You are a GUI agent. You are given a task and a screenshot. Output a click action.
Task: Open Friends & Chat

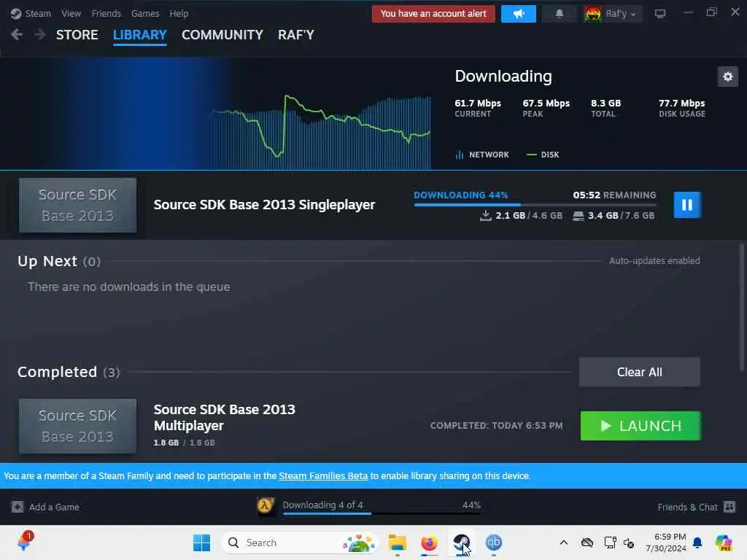coord(687,507)
